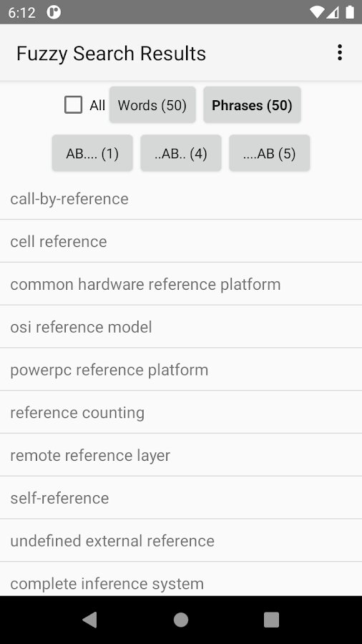Select common hardware reference platform result
Screen dimensions: 362x644
pyautogui.click(x=181, y=284)
